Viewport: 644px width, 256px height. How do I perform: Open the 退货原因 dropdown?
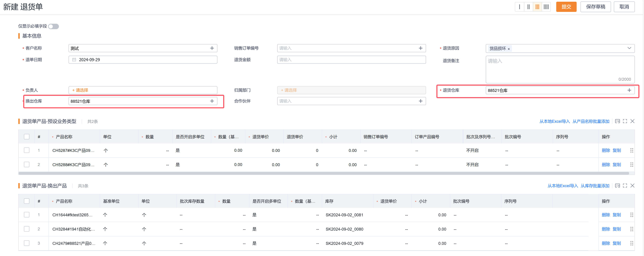[x=629, y=48]
